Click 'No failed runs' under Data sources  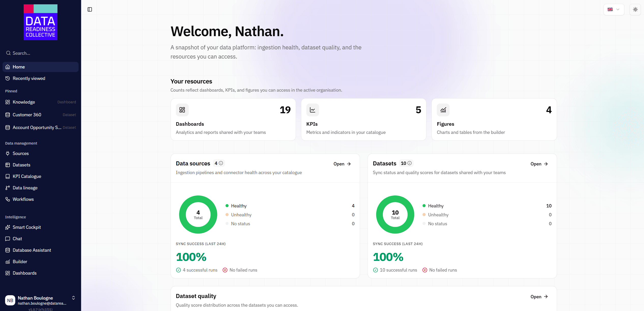243,270
